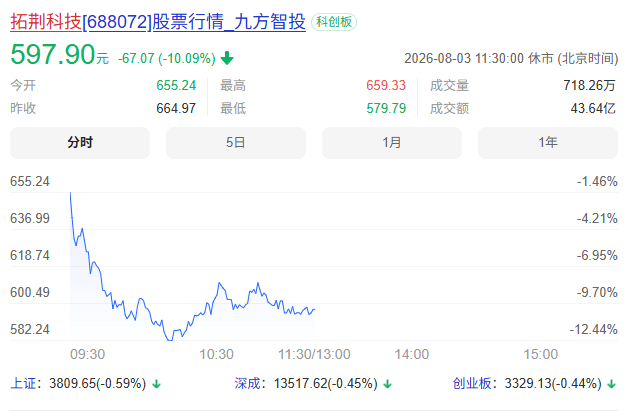Click the 今开 label
The width and height of the screenshot is (626, 412).
coord(23,85)
